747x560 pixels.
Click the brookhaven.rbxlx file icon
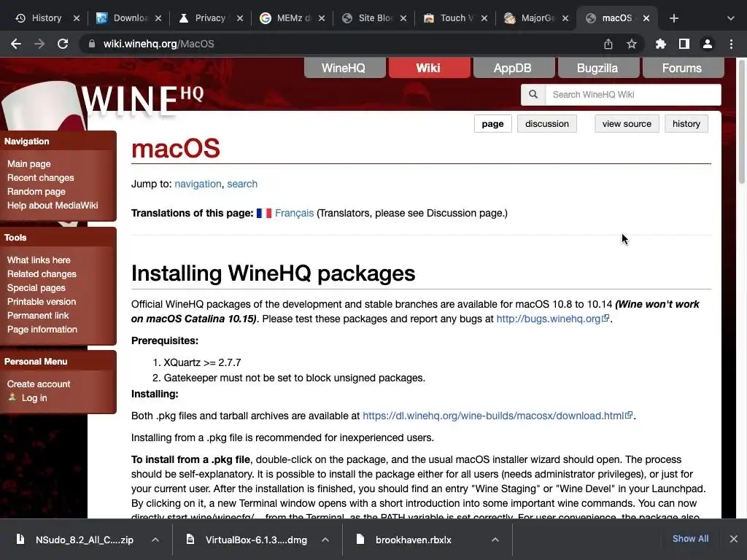point(360,539)
